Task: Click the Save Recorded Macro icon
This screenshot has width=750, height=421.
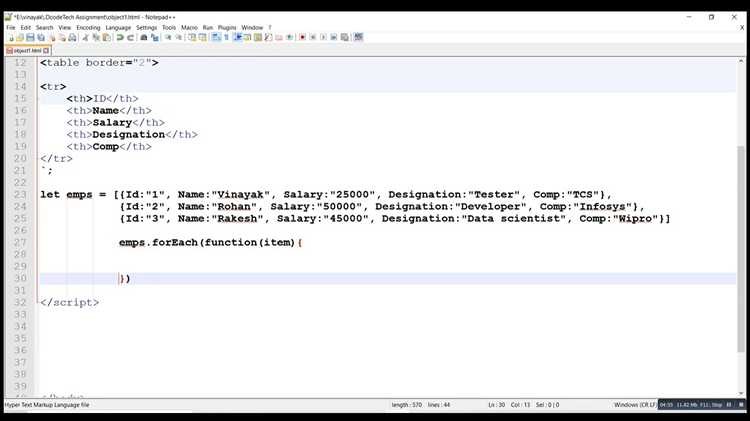Action: [344, 37]
